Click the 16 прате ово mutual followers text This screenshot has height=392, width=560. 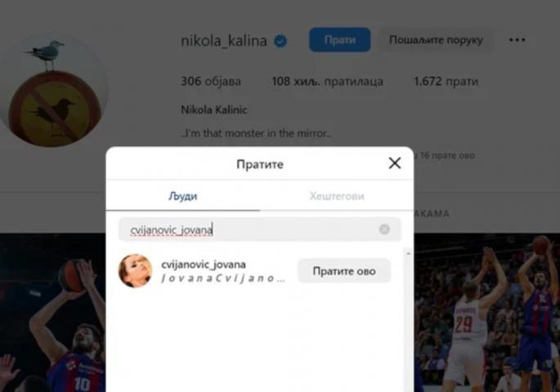click(x=447, y=155)
